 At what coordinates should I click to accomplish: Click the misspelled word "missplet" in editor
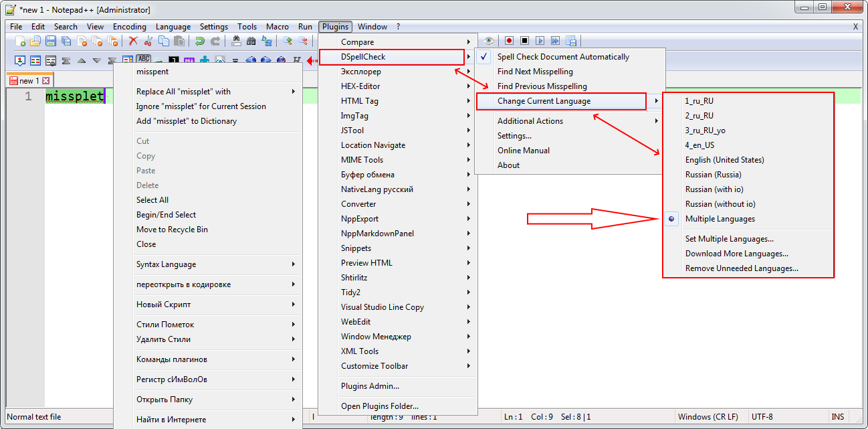75,96
